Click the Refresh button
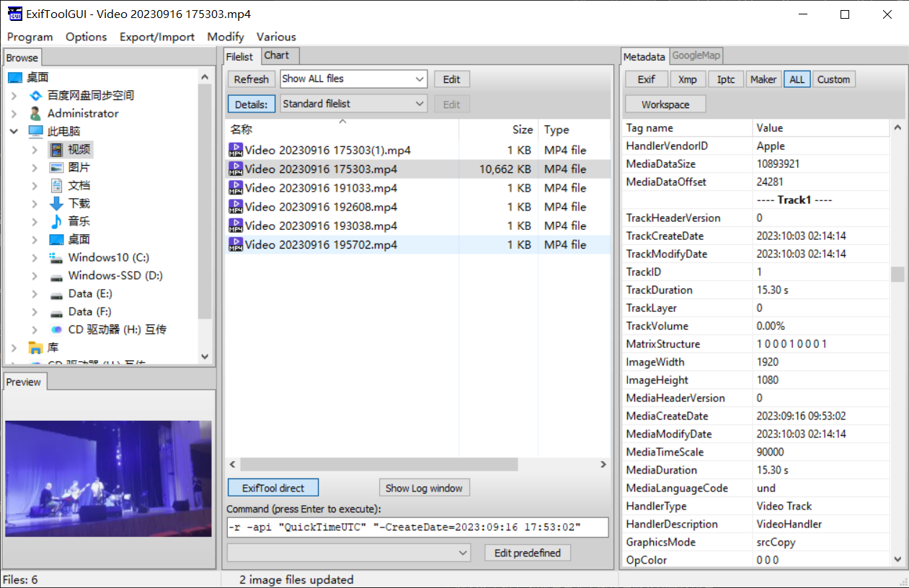The image size is (909, 588). click(x=251, y=79)
